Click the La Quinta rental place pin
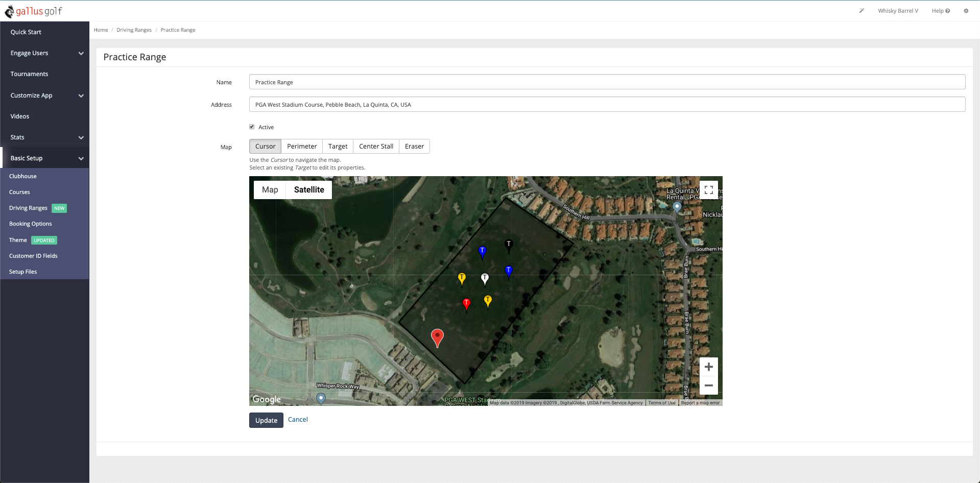Screen dimensions: 980x483 (677, 207)
